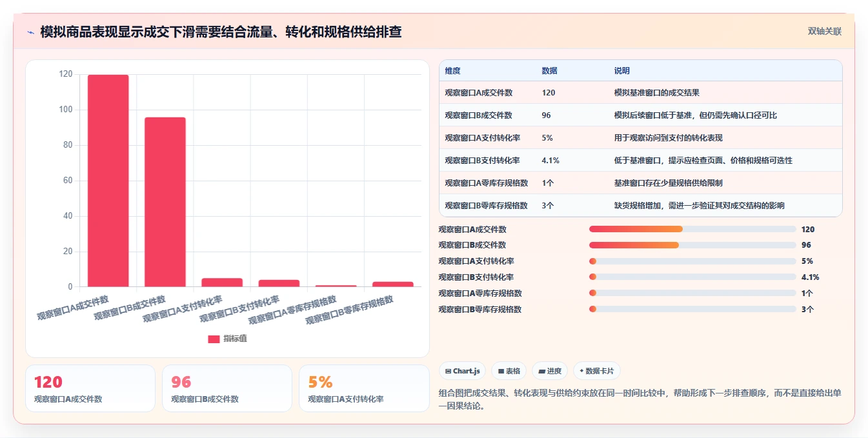Click progress bar for 观察窗口A成交件数
The height and width of the screenshot is (438, 868).
[692, 229]
